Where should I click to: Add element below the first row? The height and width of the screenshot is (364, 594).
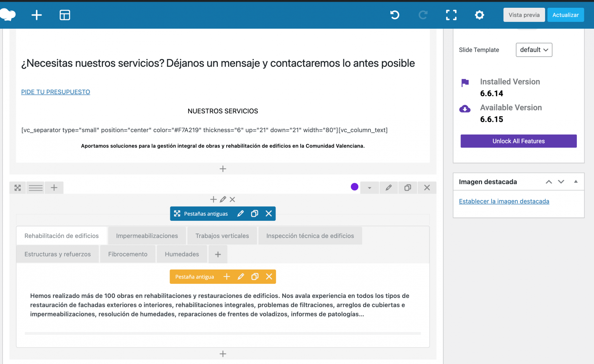[223, 169]
